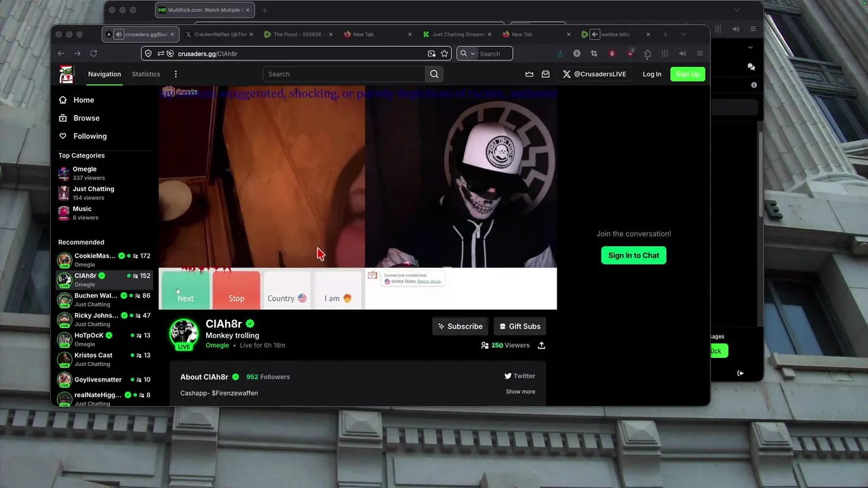The image size is (868, 488).
Task: Mute the crusaders.gg tab via speaker icon
Action: pyautogui.click(x=119, y=35)
